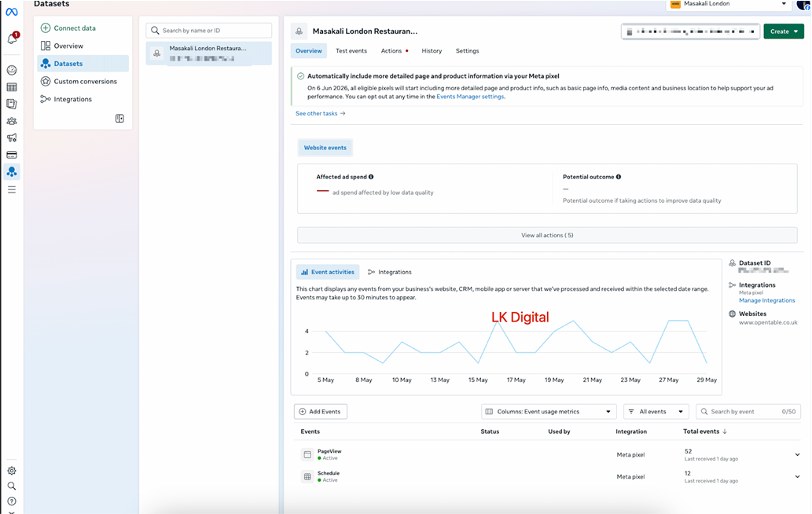This screenshot has height=514, width=812.
Task: Click the PageView event icon
Action: point(307,454)
